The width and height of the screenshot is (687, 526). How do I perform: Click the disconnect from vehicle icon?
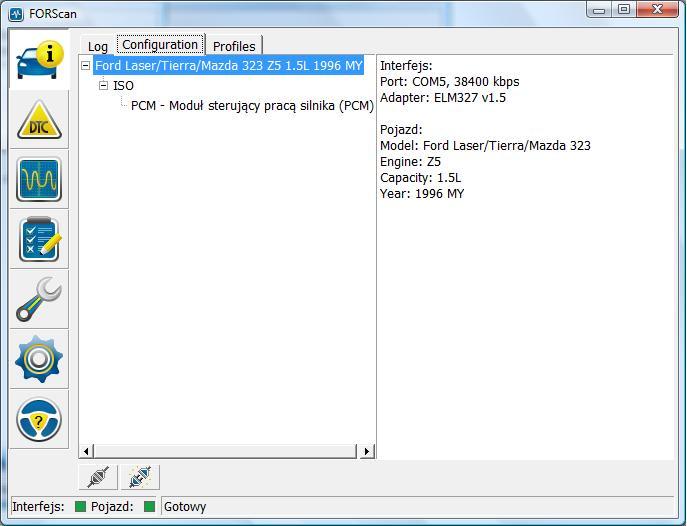140,477
